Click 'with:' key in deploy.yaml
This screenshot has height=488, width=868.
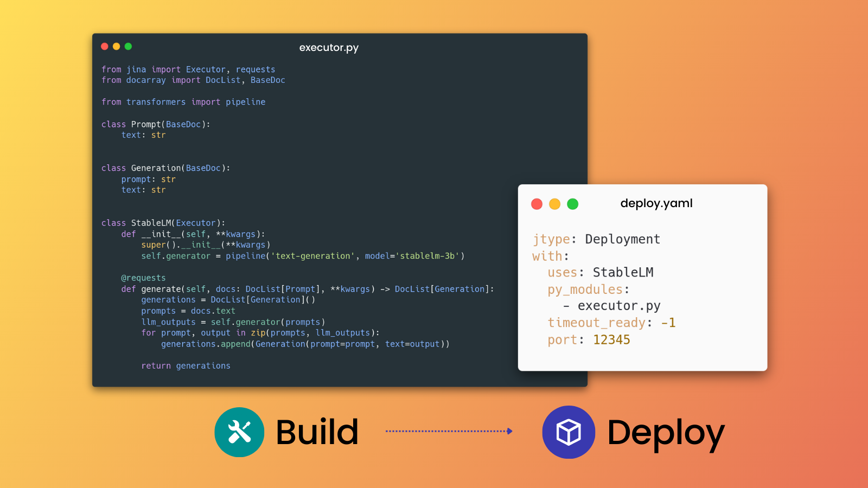coord(551,256)
